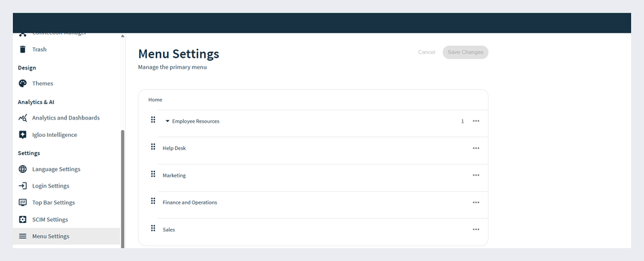
Task: Grab the Employee Resources drag handle
Action: (x=153, y=120)
